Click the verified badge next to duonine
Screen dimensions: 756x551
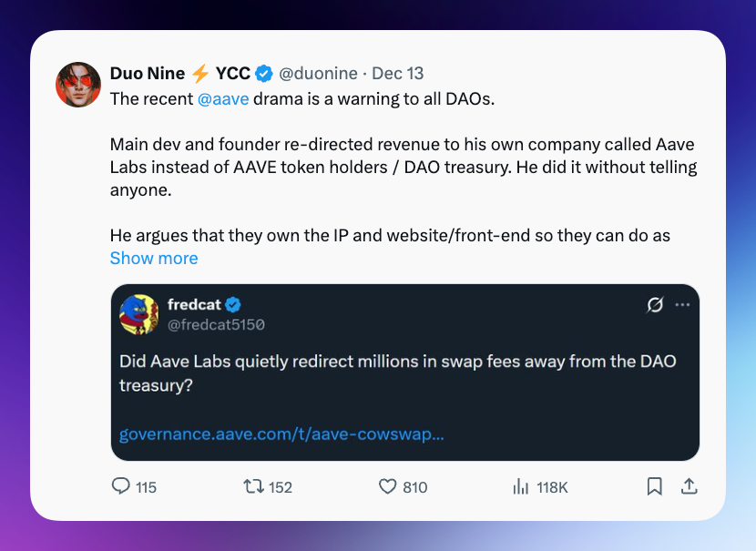pyautogui.click(x=263, y=73)
